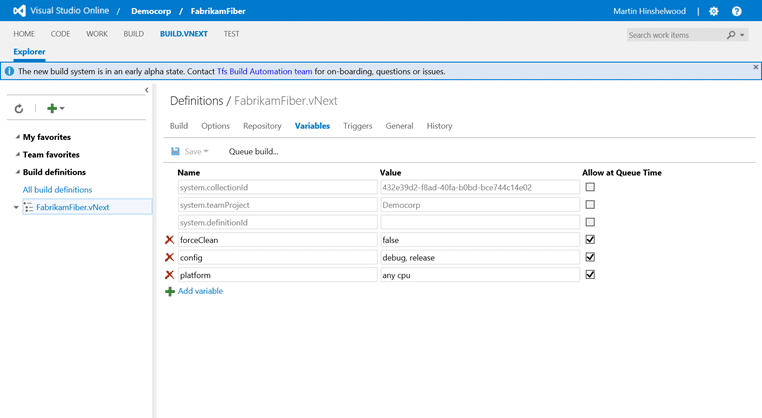The width and height of the screenshot is (762, 418).
Task: Collapse the left pane with chevron
Action: [x=147, y=90]
